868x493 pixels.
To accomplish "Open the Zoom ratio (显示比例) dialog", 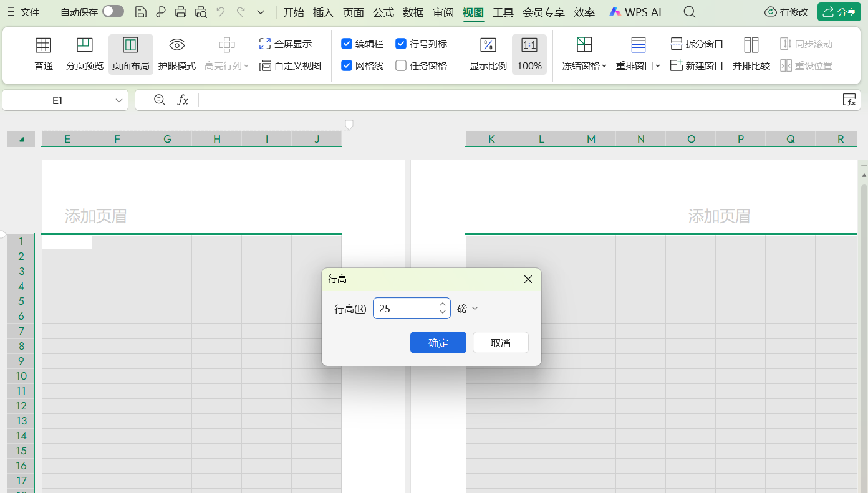I will click(x=488, y=54).
